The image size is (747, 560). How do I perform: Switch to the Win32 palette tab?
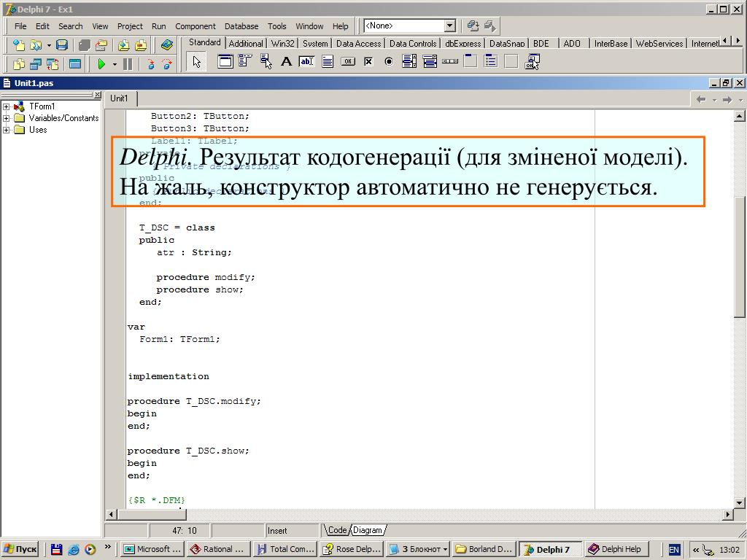[x=282, y=43]
